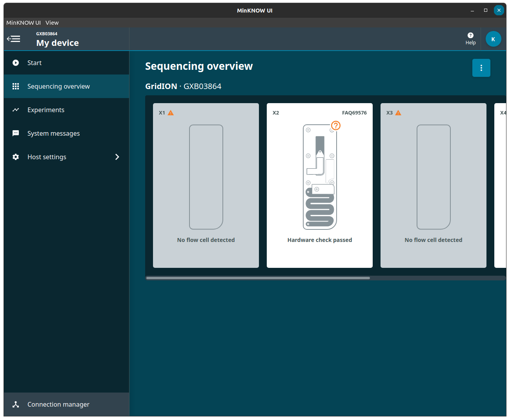Click the FAQ69576 flow cell ID
Screen dimensions: 510x420
[354, 113]
